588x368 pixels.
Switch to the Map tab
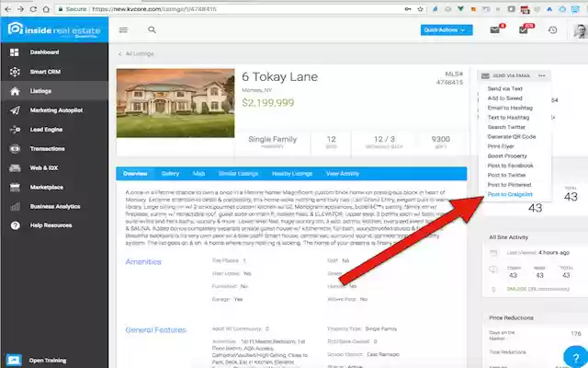(198, 174)
